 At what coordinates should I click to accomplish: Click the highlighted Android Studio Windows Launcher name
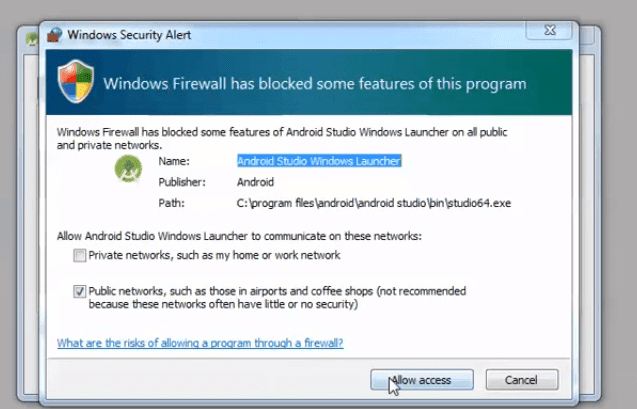318,160
